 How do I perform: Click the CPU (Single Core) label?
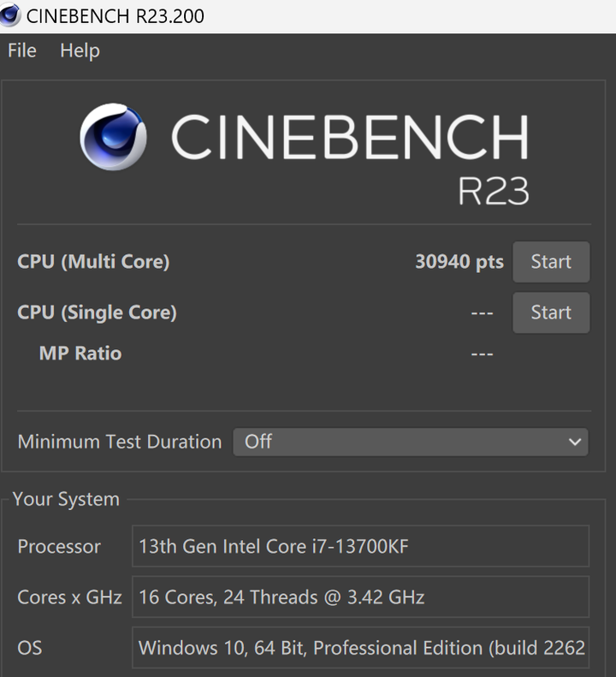point(98,312)
